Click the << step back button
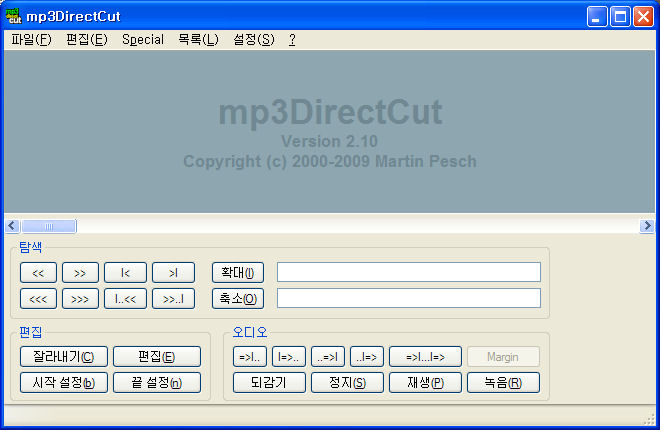The width and height of the screenshot is (660, 430). tap(38, 273)
